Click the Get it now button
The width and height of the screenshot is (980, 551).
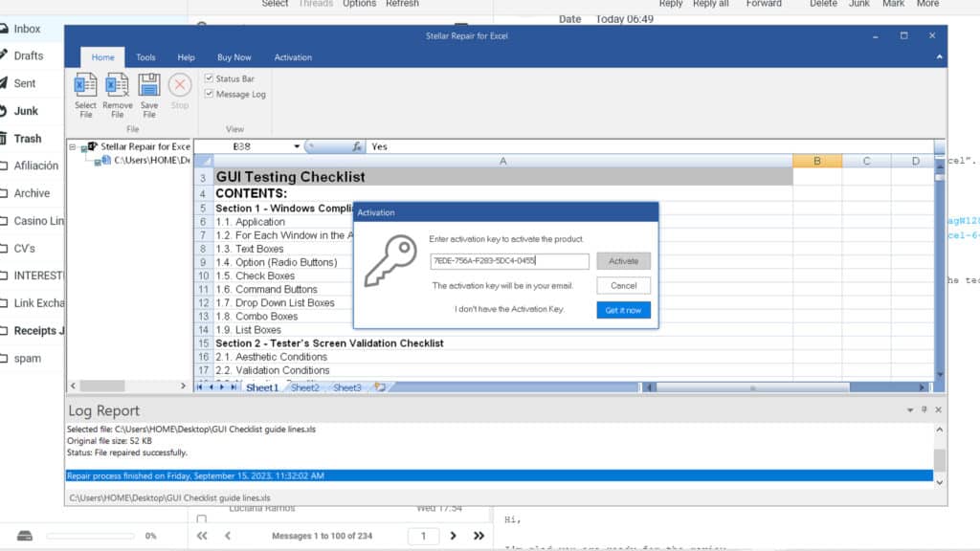click(623, 310)
